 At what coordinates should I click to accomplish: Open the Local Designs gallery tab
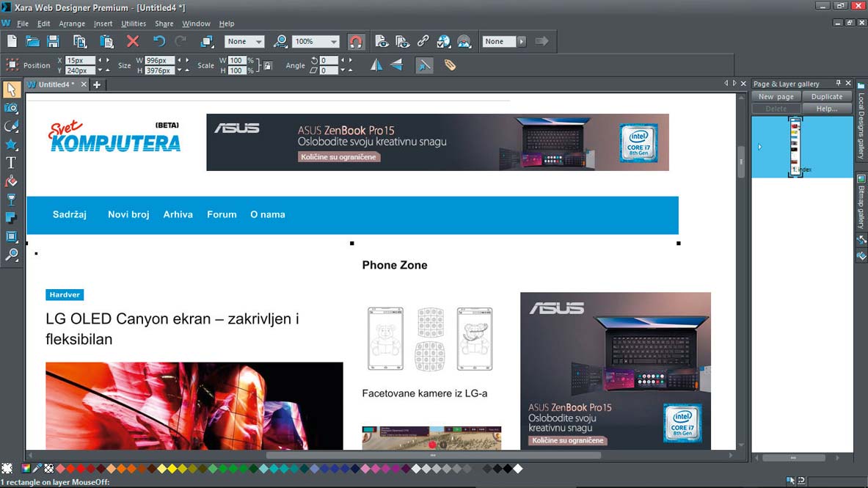861,121
